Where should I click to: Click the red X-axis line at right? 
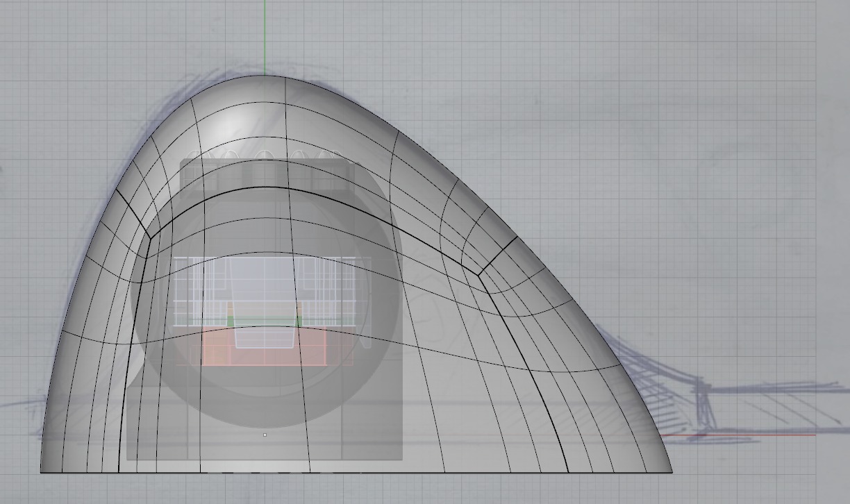[764, 435]
